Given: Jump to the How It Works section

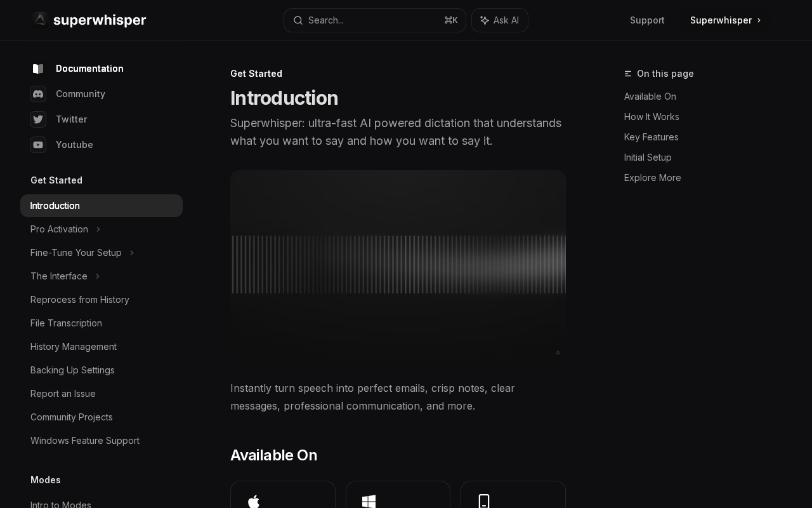Looking at the screenshot, I should [652, 117].
